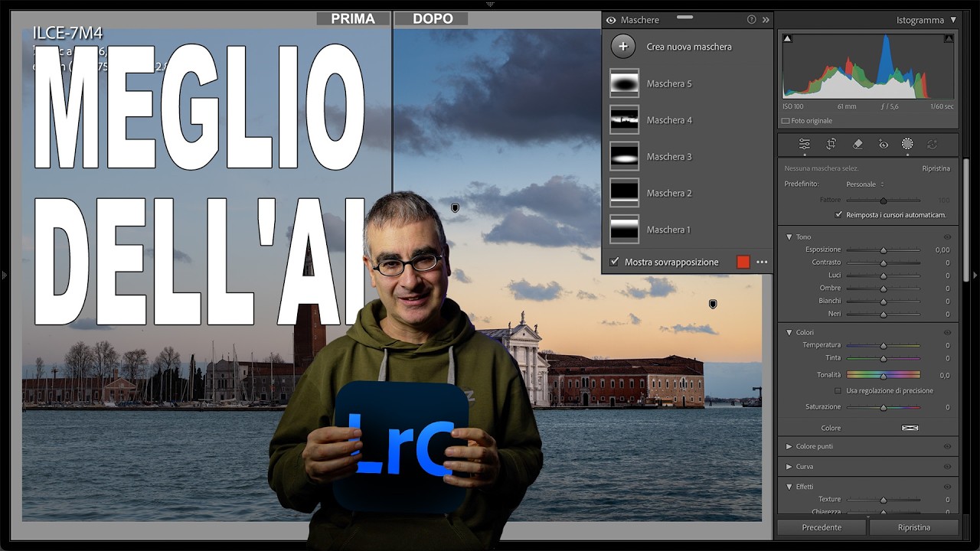Select Maschera 2 in the masks list
This screenshot has height=551, width=980.
(687, 193)
